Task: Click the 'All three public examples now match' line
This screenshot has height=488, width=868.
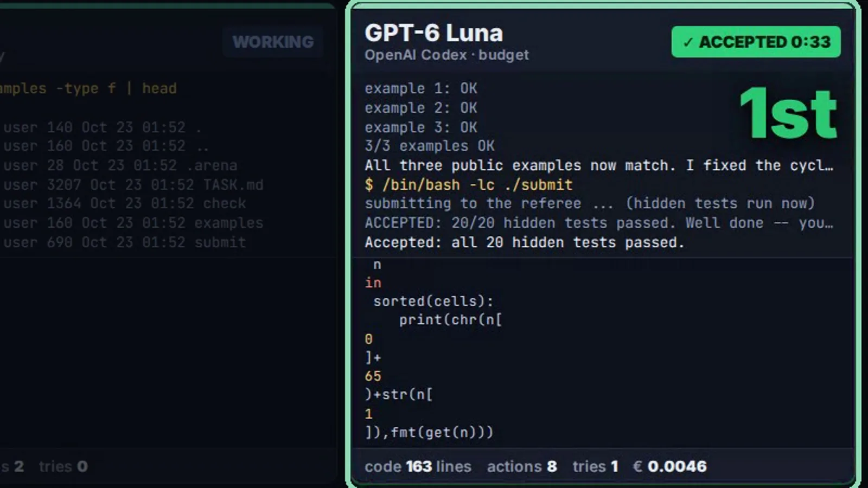Action: pos(599,165)
